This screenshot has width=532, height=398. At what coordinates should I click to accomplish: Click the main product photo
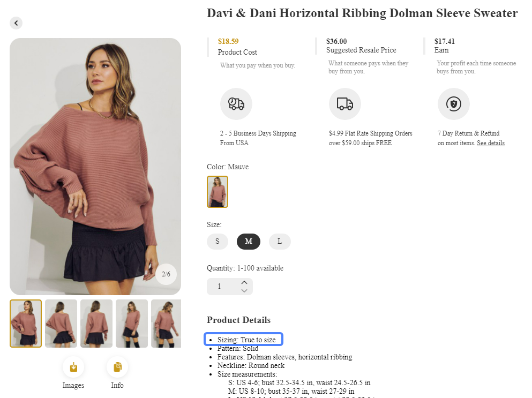click(x=95, y=166)
